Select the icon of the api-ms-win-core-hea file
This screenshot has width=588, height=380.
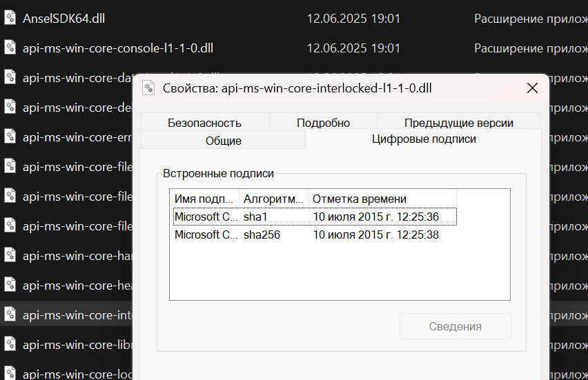point(10,285)
